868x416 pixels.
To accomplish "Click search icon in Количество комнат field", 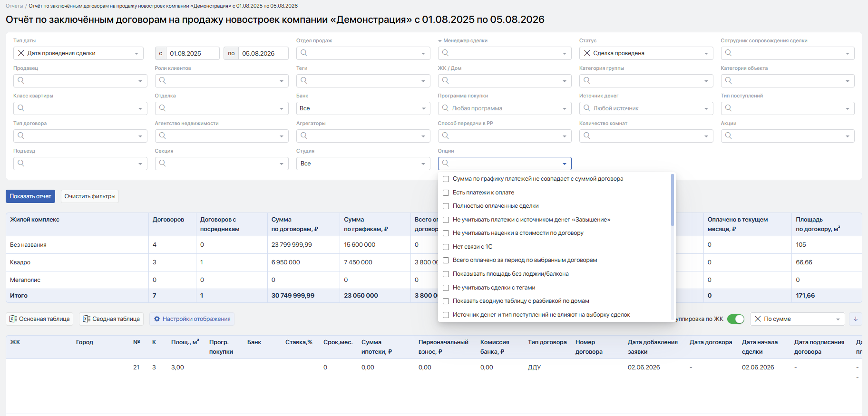I will point(587,135).
